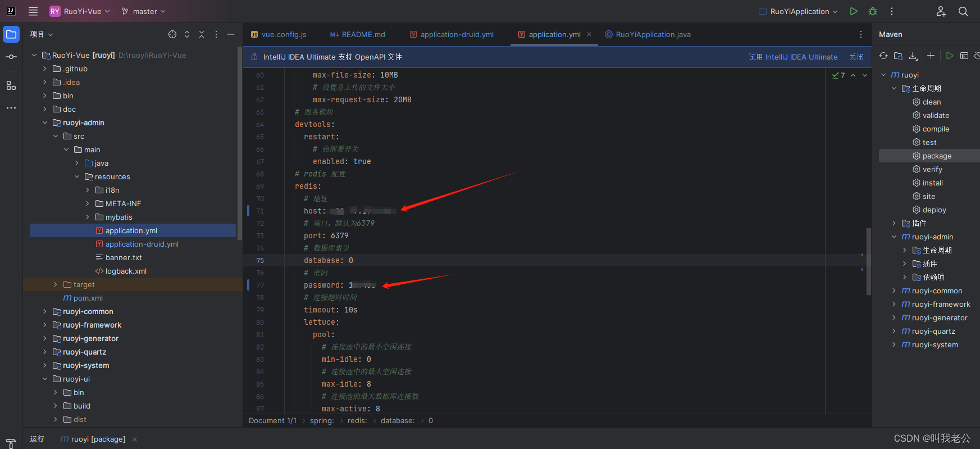
Task: Open the Commit tool window
Action: 11,57
